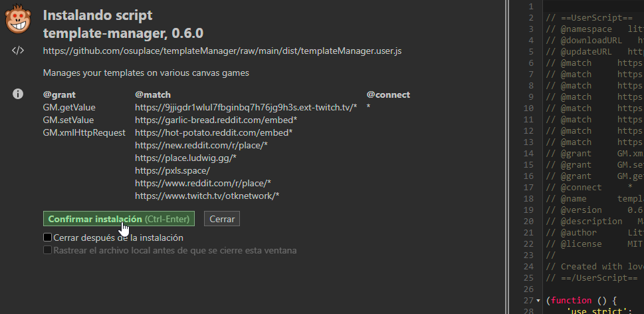Click the templateManager.user.js GitHub URL
Screen dimensions: 644x314
coord(222,51)
